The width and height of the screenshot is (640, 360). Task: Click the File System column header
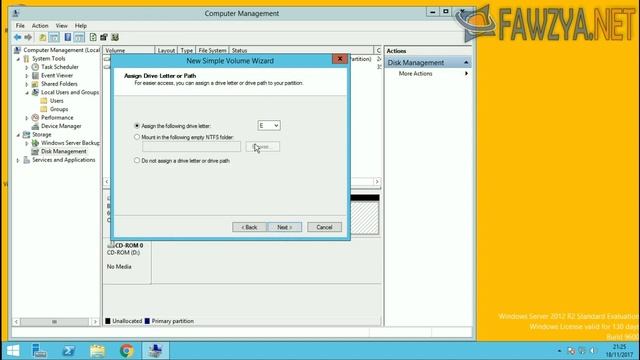[212, 51]
